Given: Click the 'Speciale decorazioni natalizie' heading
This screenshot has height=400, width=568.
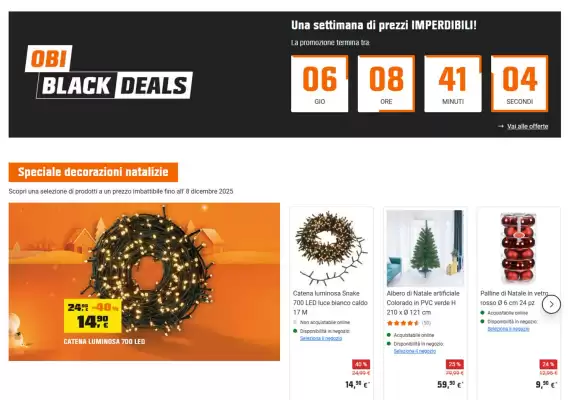Looking at the screenshot, I should pyautogui.click(x=93, y=172).
